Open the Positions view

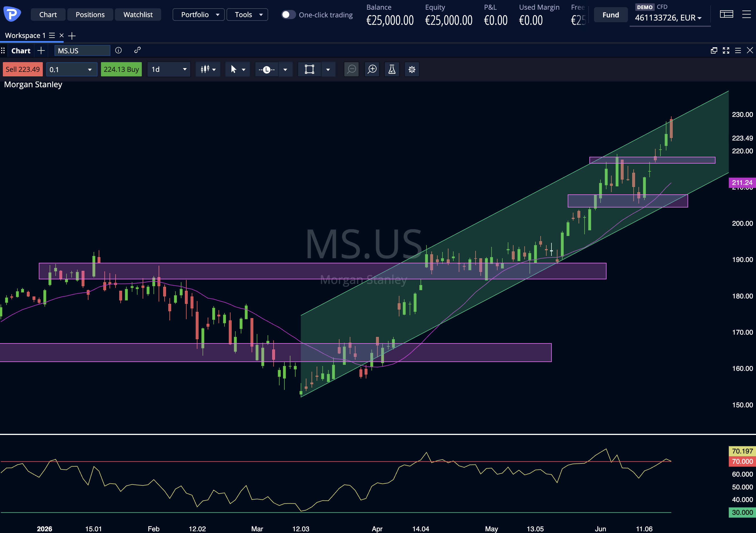[x=90, y=15]
